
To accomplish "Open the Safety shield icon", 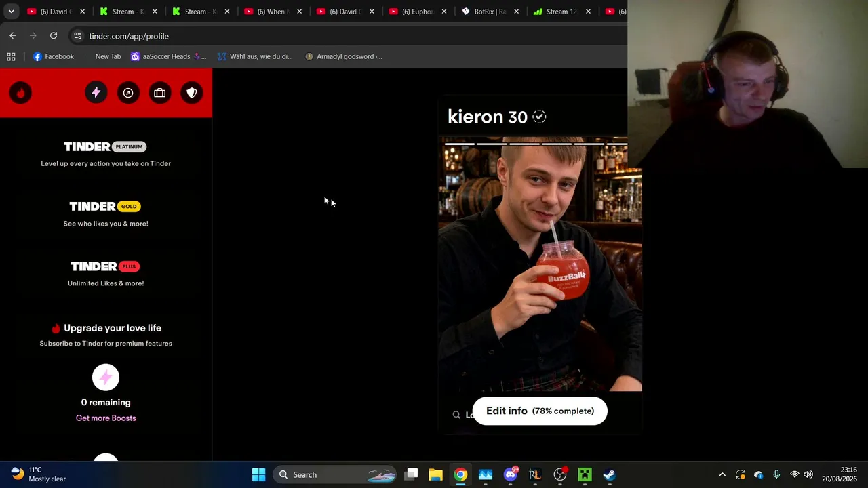I will [x=192, y=93].
